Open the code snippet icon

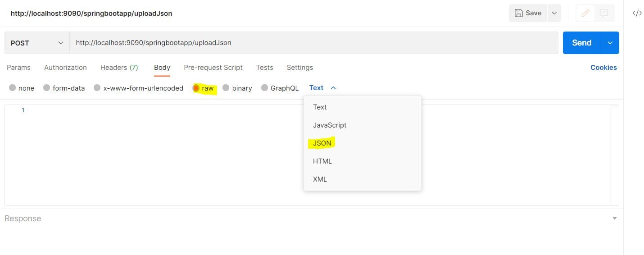pos(637,13)
